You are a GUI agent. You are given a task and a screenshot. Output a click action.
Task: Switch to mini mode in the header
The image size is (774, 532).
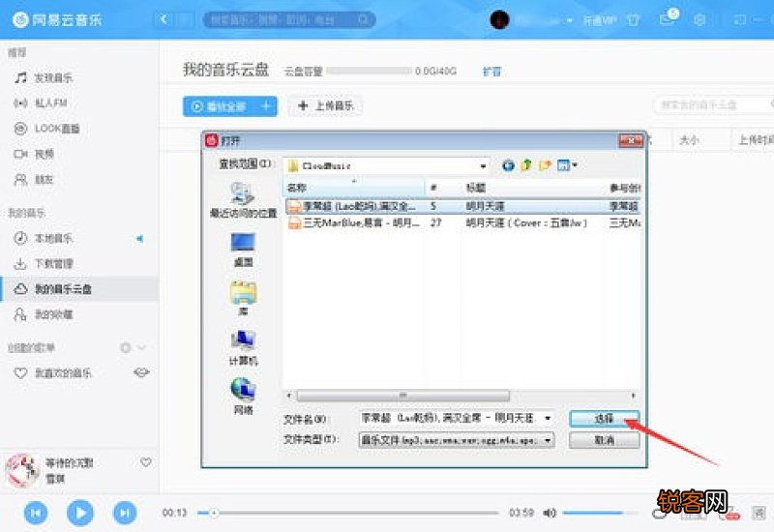pyautogui.click(x=740, y=20)
